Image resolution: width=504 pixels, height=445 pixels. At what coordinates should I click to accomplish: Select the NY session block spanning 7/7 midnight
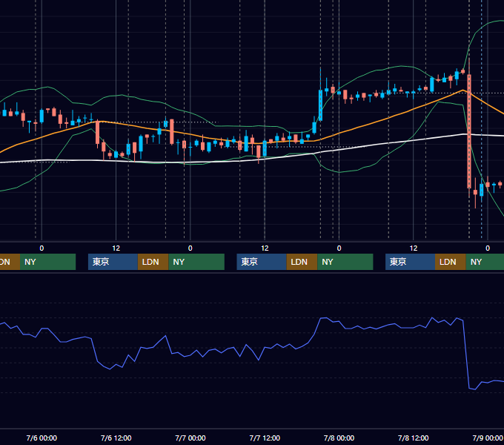pos(196,262)
